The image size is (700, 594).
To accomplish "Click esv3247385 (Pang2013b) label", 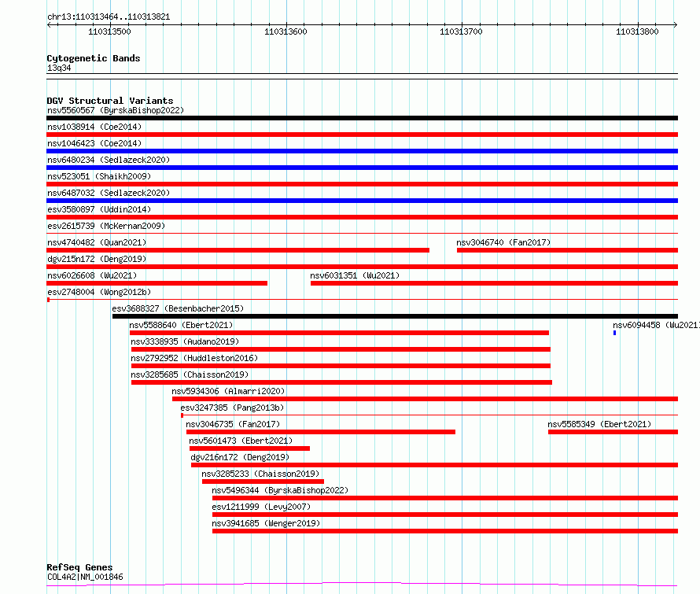I will 232,408.
